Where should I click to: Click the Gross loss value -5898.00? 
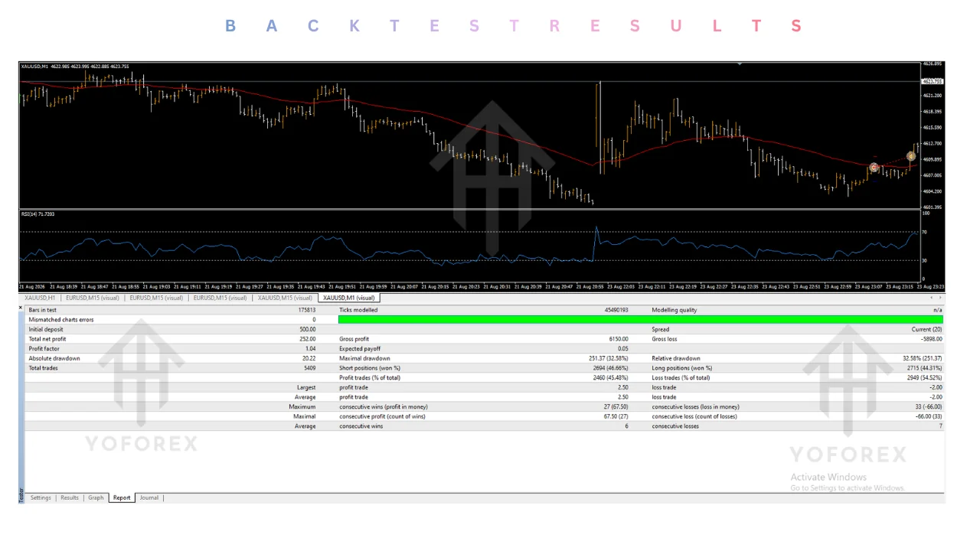click(931, 339)
